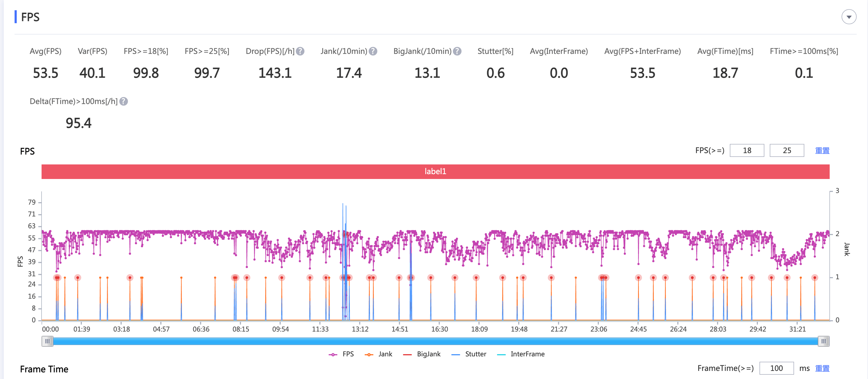Toggle the FPS series in the legend
Viewport: 868px width, 379px height.
click(341, 354)
